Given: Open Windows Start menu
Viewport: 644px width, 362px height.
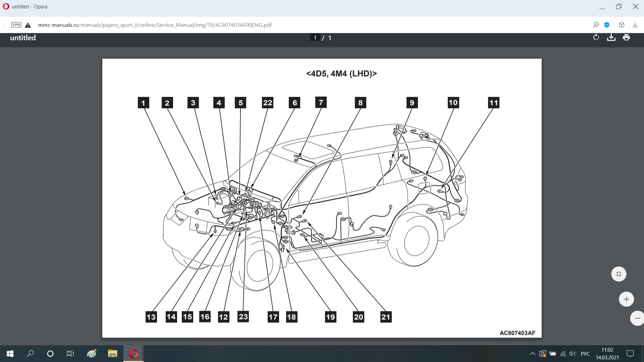Looking at the screenshot, I should [10, 354].
